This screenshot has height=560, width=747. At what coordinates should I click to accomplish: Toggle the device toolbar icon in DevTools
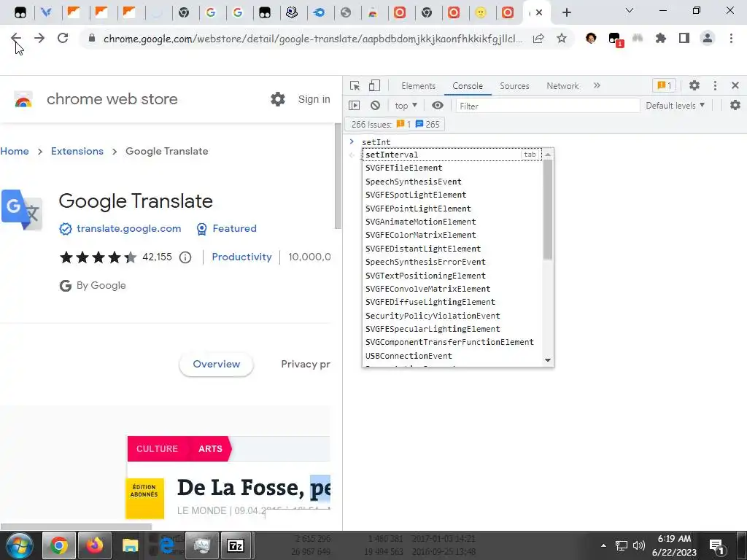coord(374,86)
